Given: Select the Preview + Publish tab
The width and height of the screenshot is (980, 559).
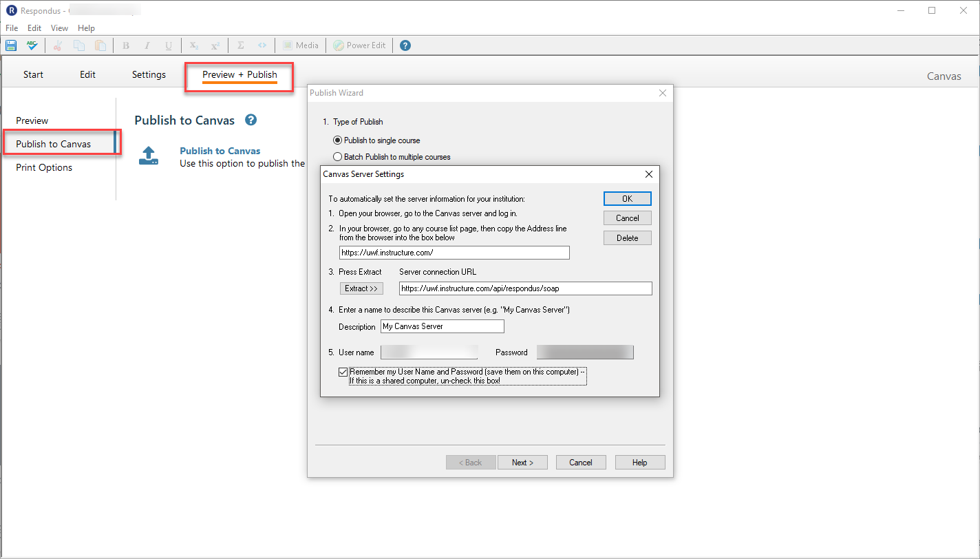Looking at the screenshot, I should [x=239, y=75].
